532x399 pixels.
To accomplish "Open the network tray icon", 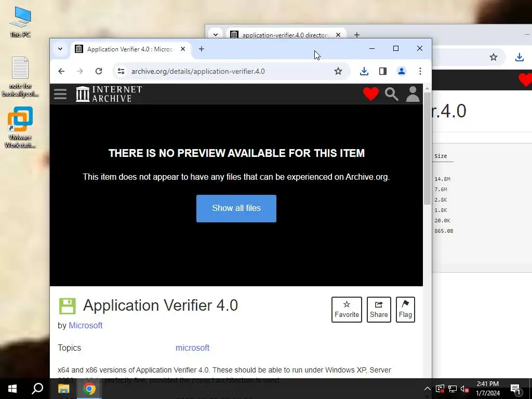I will pyautogui.click(x=453, y=389).
